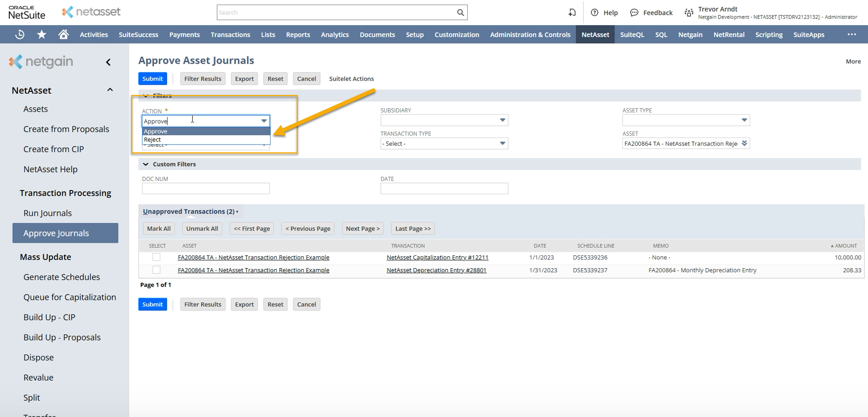Open the Recent Records clock icon

[x=20, y=34]
